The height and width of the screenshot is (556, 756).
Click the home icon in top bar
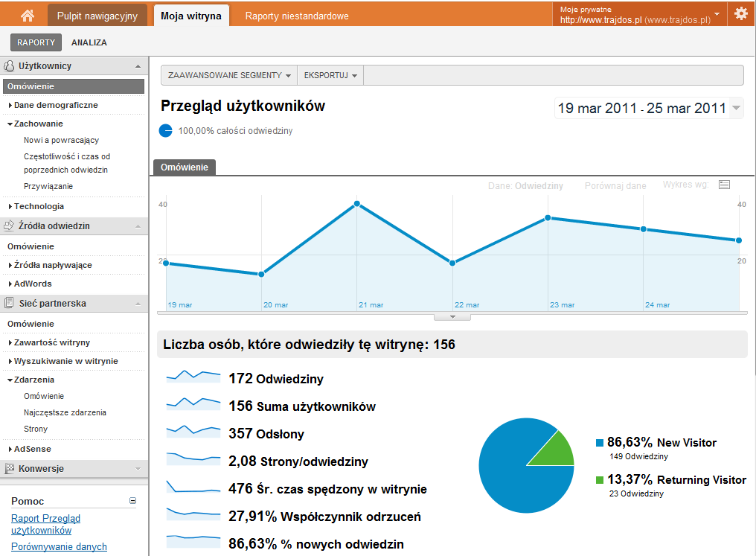28,15
